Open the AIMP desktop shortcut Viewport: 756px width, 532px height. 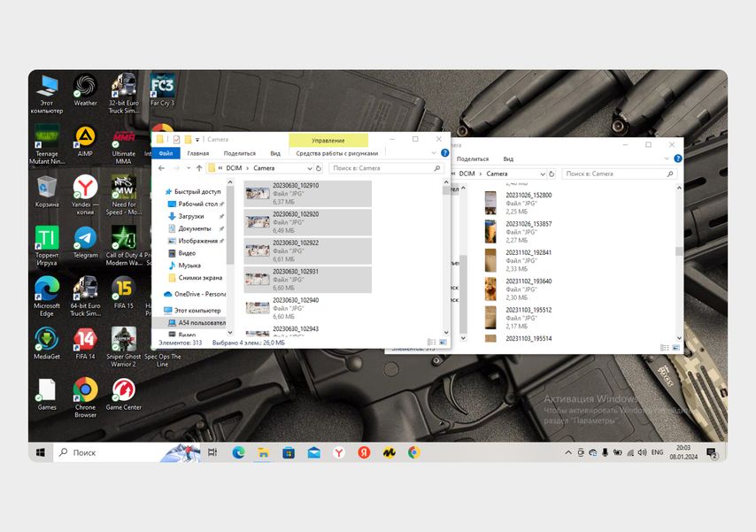(85, 141)
